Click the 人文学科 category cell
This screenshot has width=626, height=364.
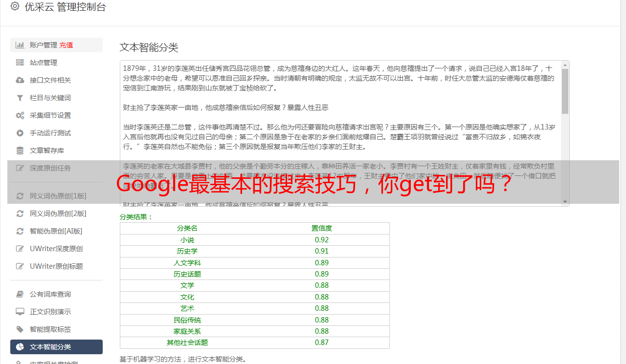(x=187, y=263)
